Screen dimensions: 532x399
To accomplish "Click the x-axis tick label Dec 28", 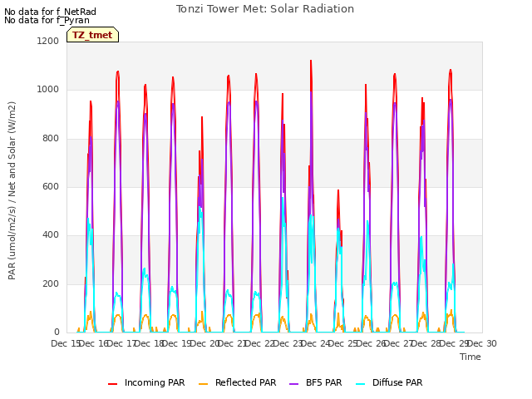I will 426,343.
